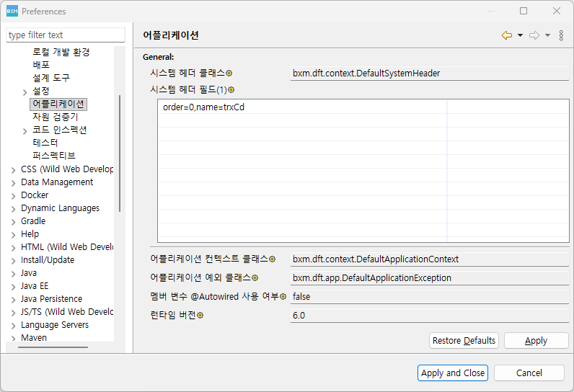Click the 런타임 버전 6.0 field
Screen dimensions: 574x392
click(x=430, y=315)
